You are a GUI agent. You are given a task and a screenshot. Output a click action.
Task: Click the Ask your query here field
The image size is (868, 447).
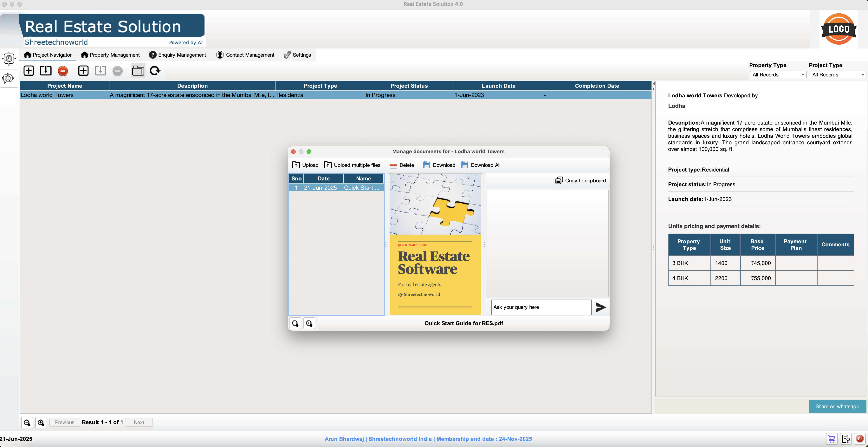pyautogui.click(x=541, y=307)
